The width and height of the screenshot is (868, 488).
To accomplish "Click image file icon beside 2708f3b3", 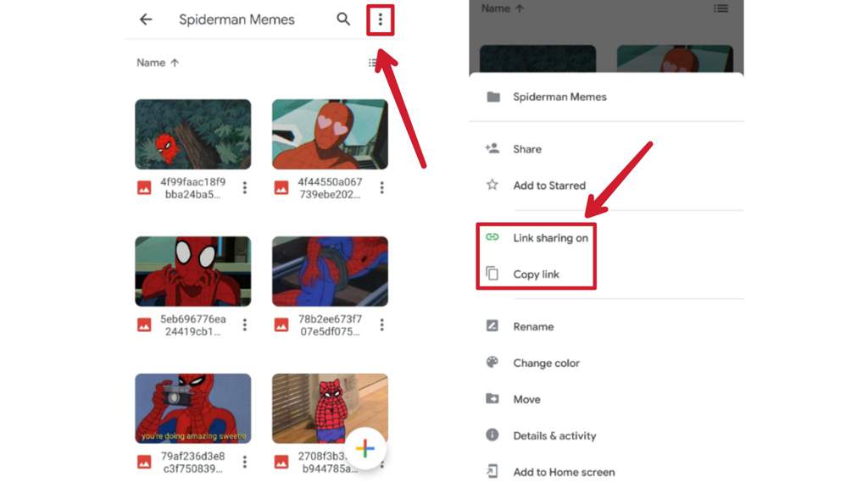I will click(281, 462).
